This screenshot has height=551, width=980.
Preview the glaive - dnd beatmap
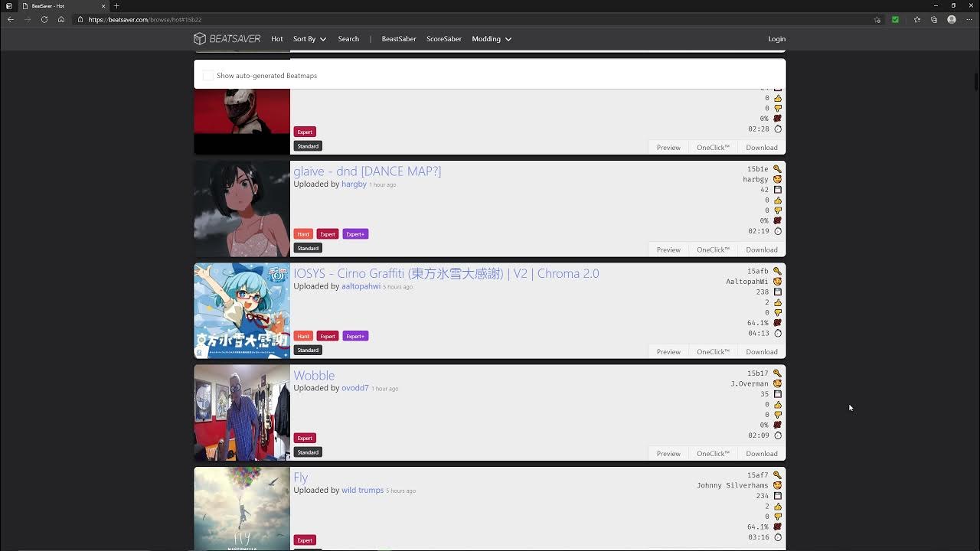668,249
